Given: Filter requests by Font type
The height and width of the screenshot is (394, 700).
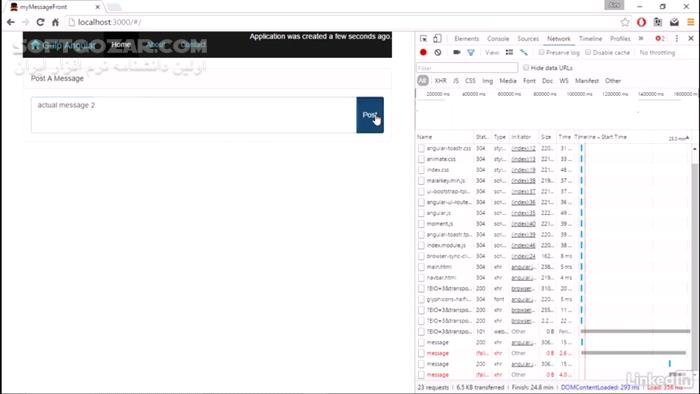Looking at the screenshot, I should click(529, 81).
